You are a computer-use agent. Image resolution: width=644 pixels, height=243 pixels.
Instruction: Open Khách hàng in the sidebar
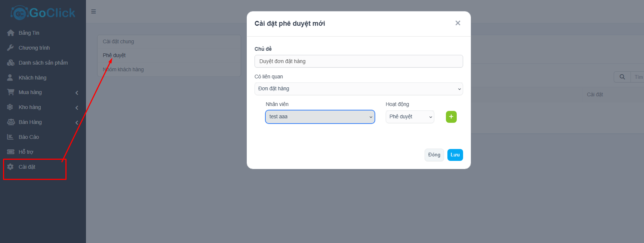point(33,78)
